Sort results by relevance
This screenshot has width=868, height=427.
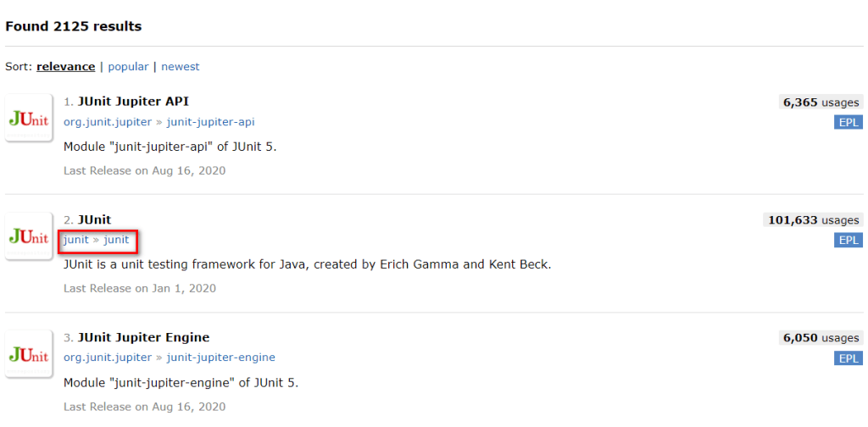pyautogui.click(x=64, y=66)
